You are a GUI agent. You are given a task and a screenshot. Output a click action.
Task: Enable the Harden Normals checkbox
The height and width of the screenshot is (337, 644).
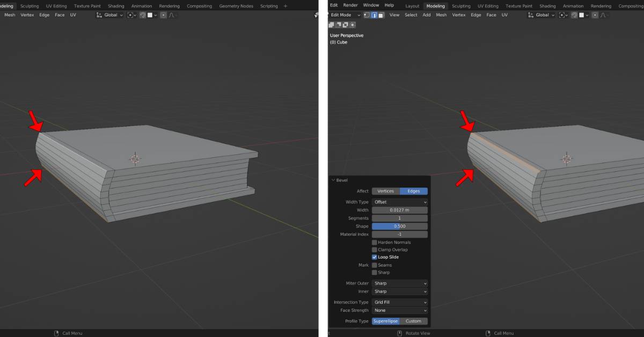[x=374, y=242]
